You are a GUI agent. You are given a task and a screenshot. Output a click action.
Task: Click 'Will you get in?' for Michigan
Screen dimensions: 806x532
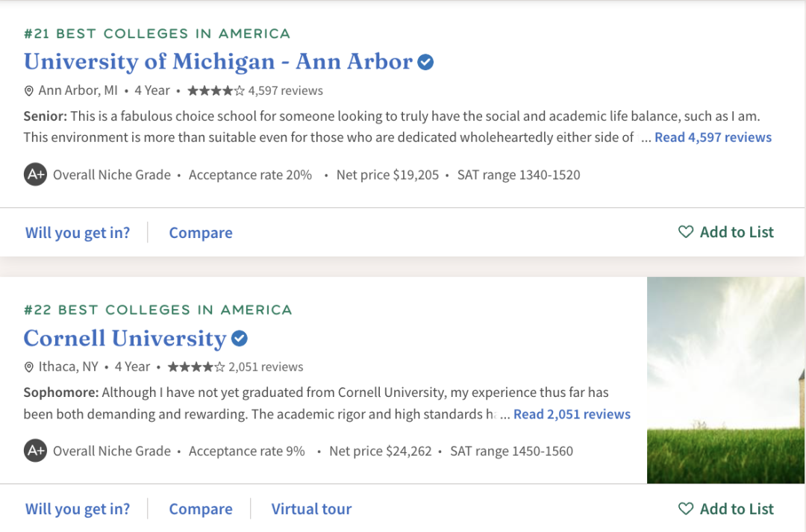[78, 233]
